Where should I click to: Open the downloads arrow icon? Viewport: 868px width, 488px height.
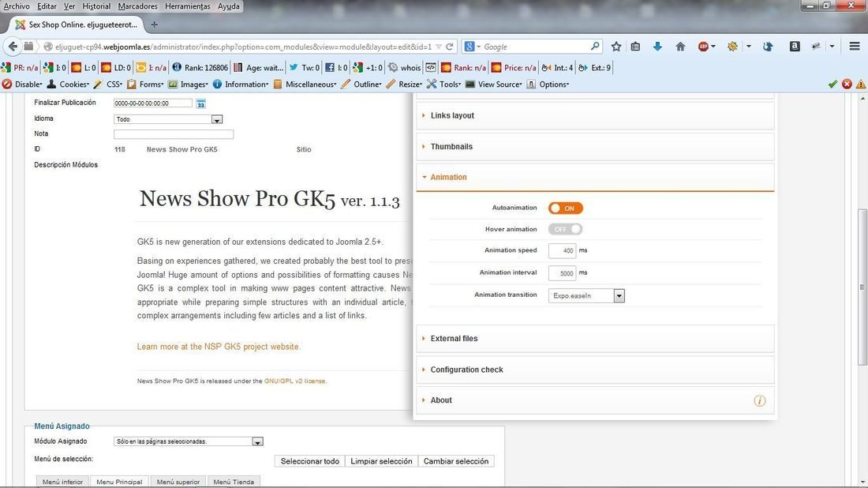(657, 47)
